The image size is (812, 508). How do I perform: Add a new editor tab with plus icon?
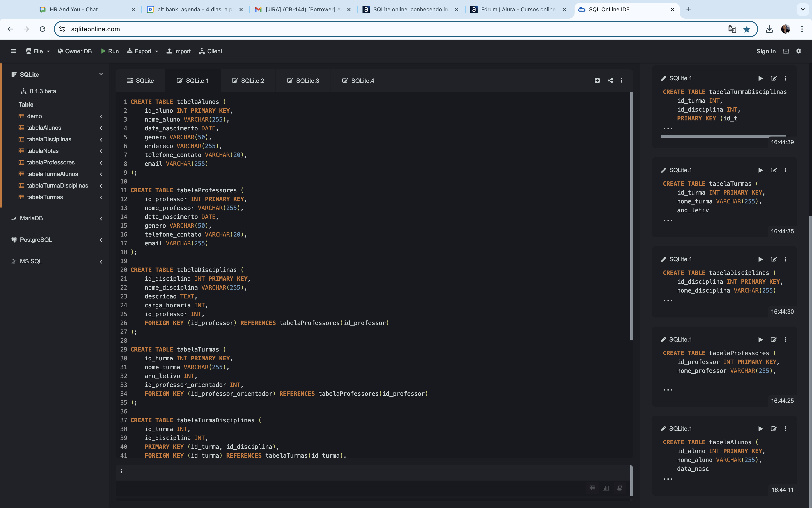click(x=597, y=81)
